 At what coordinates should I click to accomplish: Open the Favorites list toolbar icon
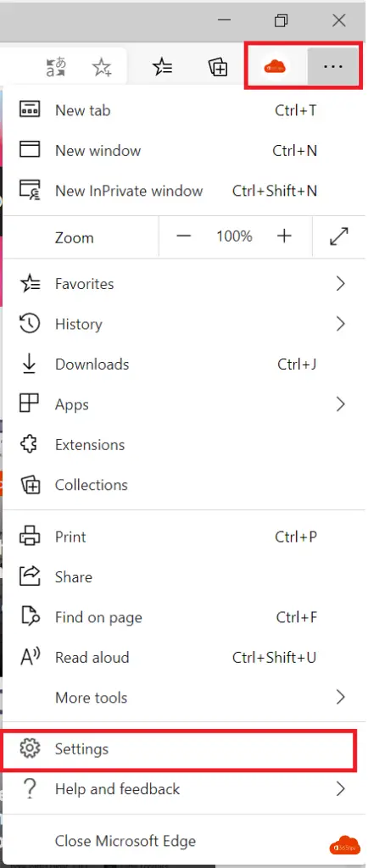162,68
